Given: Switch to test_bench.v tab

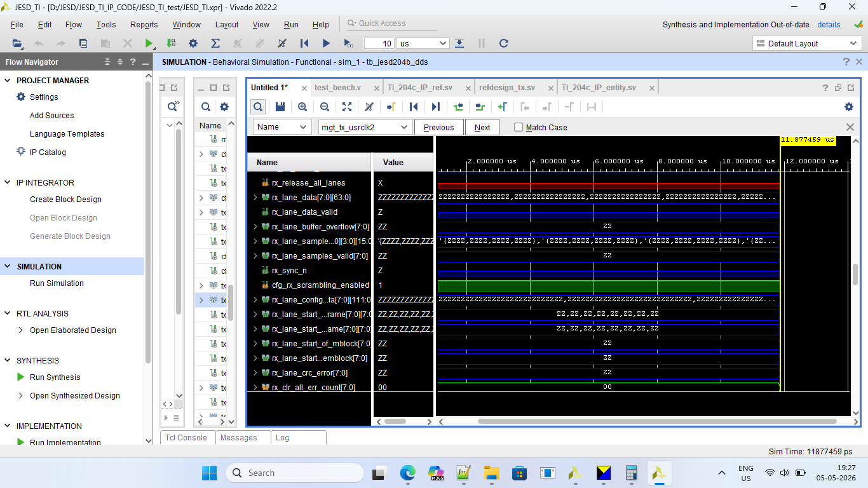Looking at the screenshot, I should click(x=337, y=88).
